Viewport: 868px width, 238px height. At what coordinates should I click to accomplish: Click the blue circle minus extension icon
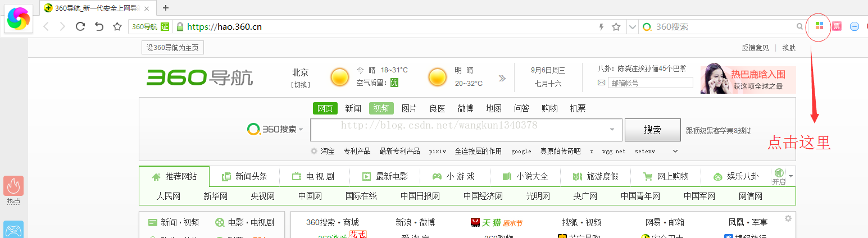click(x=855, y=26)
